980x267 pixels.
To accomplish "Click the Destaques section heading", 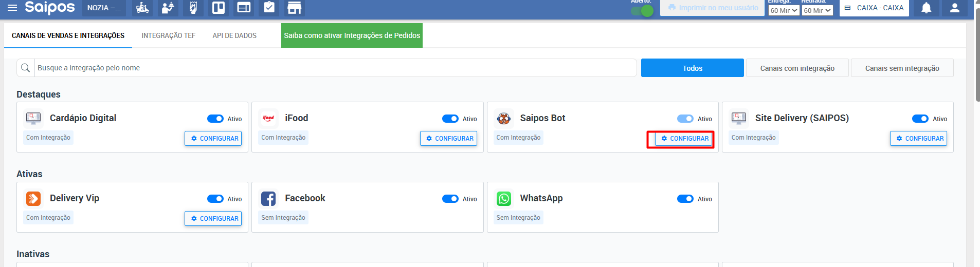I will (39, 94).
